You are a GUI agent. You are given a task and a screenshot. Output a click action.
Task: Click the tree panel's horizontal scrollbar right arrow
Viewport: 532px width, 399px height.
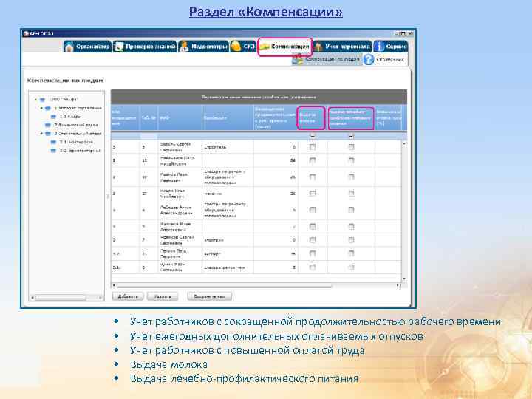[x=100, y=298]
